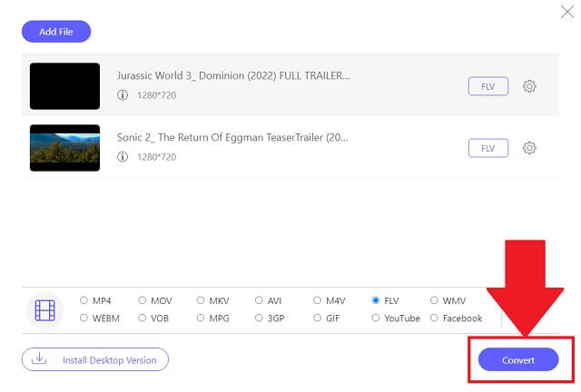This screenshot has width=581, height=392.
Task: Select the MP4 format option
Action: coord(84,300)
